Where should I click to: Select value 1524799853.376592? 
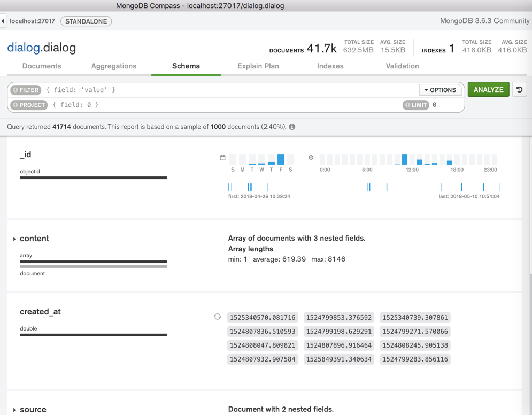pos(339,318)
